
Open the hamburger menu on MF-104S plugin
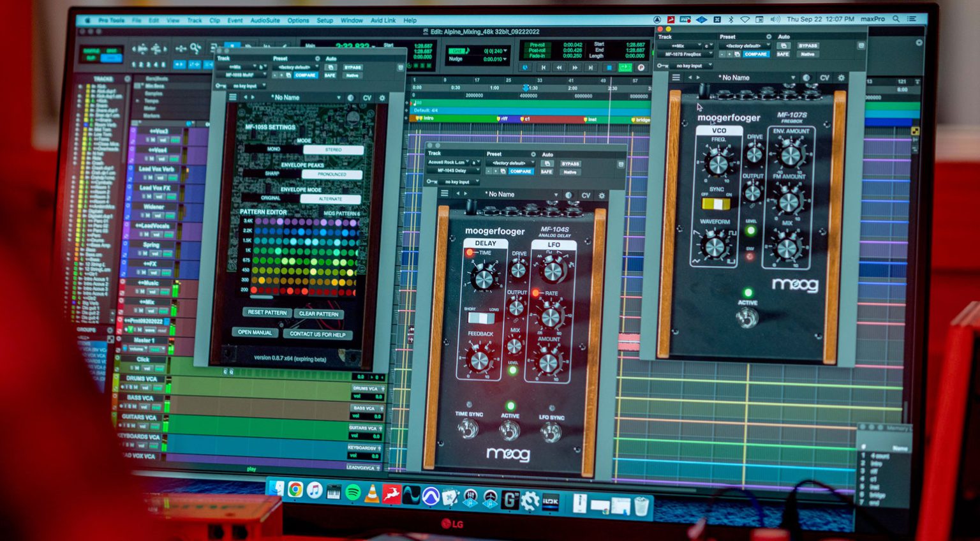point(444,193)
